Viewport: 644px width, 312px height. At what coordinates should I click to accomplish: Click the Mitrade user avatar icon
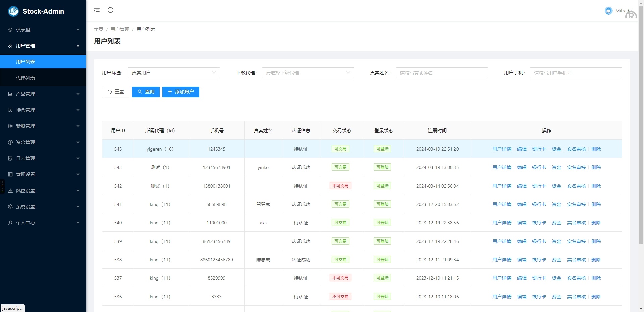tap(608, 11)
